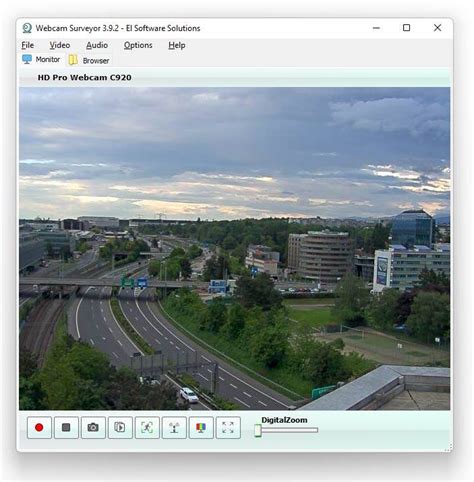
Task: Open the Help menu
Action: [x=177, y=45]
